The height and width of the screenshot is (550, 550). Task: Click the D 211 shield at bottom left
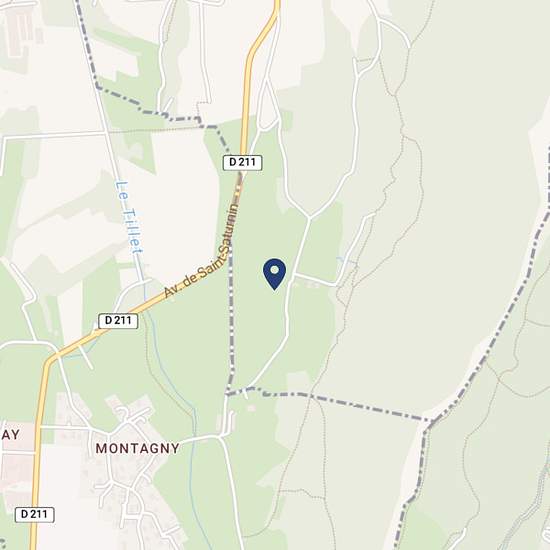point(34,514)
